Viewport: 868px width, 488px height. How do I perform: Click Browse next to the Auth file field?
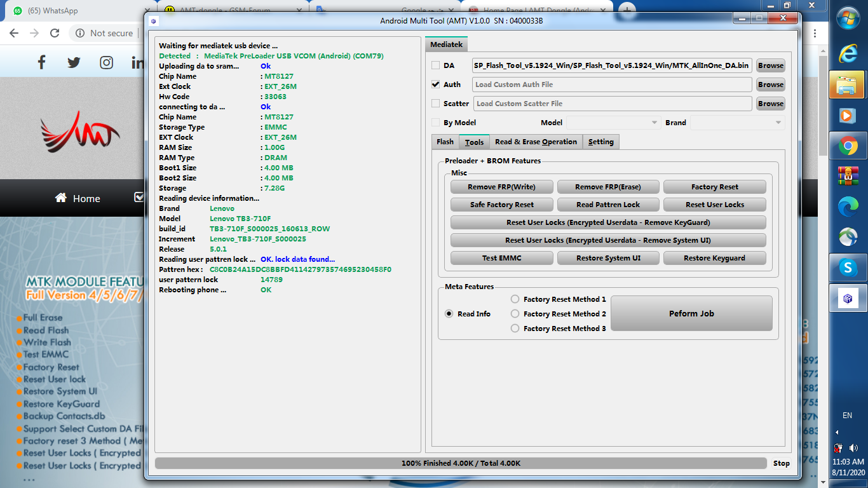tap(771, 85)
